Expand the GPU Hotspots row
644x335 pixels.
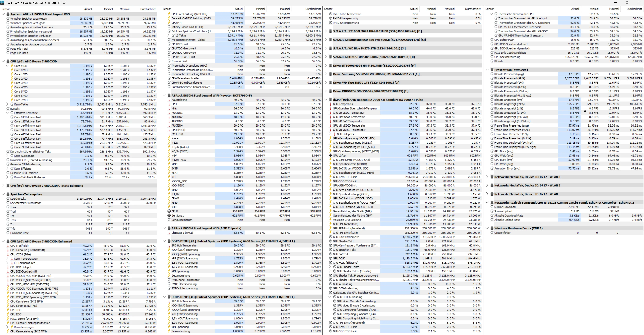coord(330,134)
